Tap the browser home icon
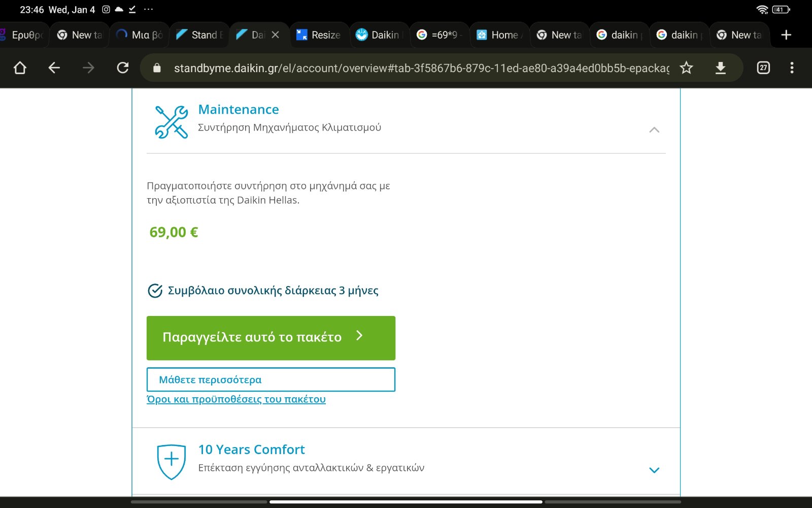Screen dimensions: 812x508 pos(20,68)
